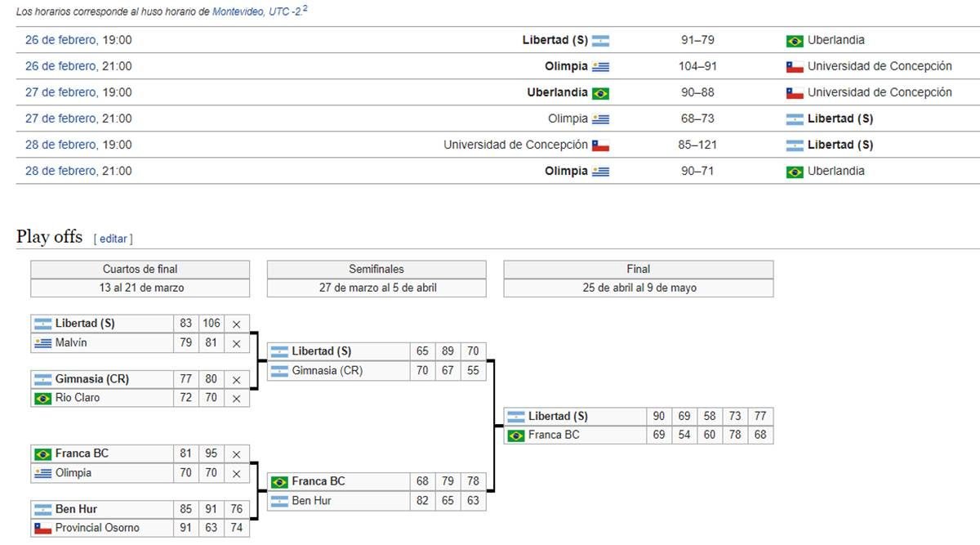Click the Brazilian flag beside Uberlandia in the 91–79 match row
Viewport: 980px width, 545px height.
[795, 41]
